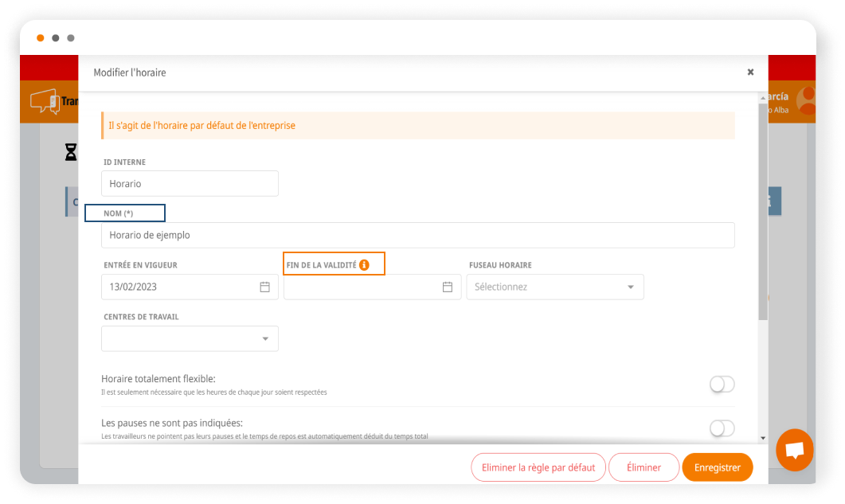
Task: Click the Enregistrer button
Action: click(x=717, y=467)
